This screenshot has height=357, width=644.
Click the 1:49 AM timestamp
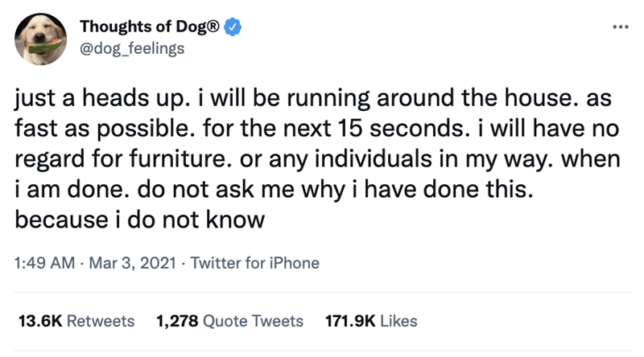click(46, 262)
